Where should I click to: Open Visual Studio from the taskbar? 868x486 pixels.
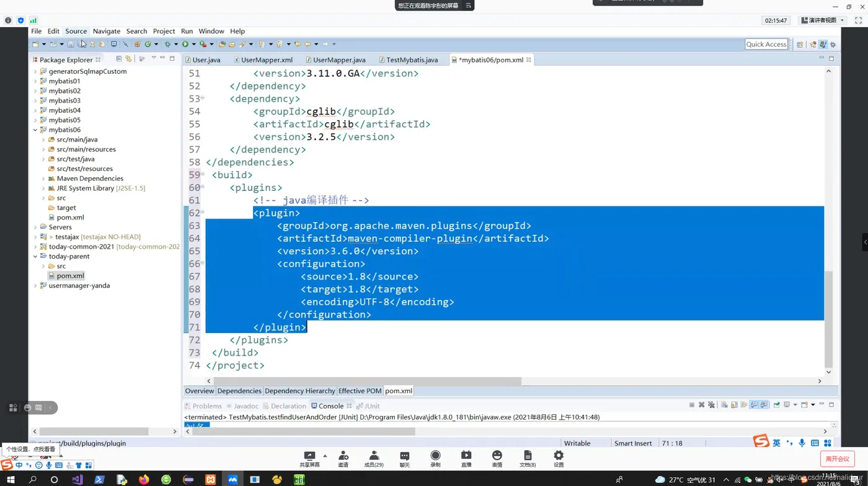pyautogui.click(x=77, y=479)
